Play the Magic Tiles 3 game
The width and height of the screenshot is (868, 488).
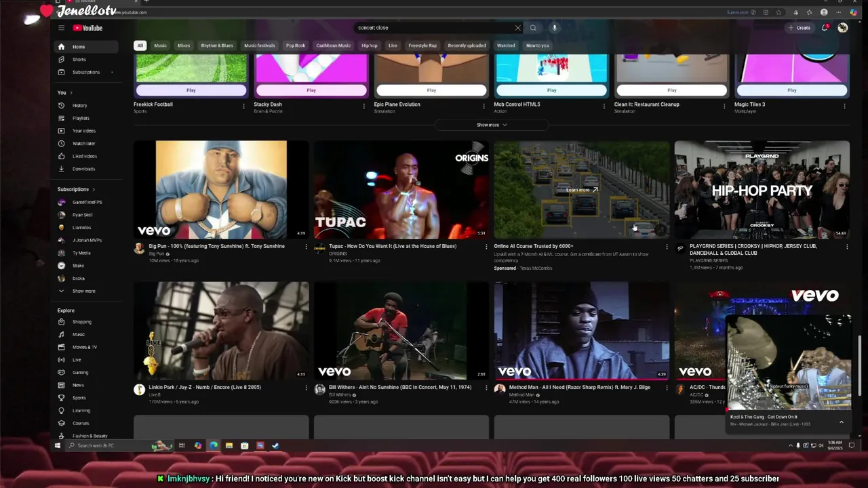coord(791,90)
